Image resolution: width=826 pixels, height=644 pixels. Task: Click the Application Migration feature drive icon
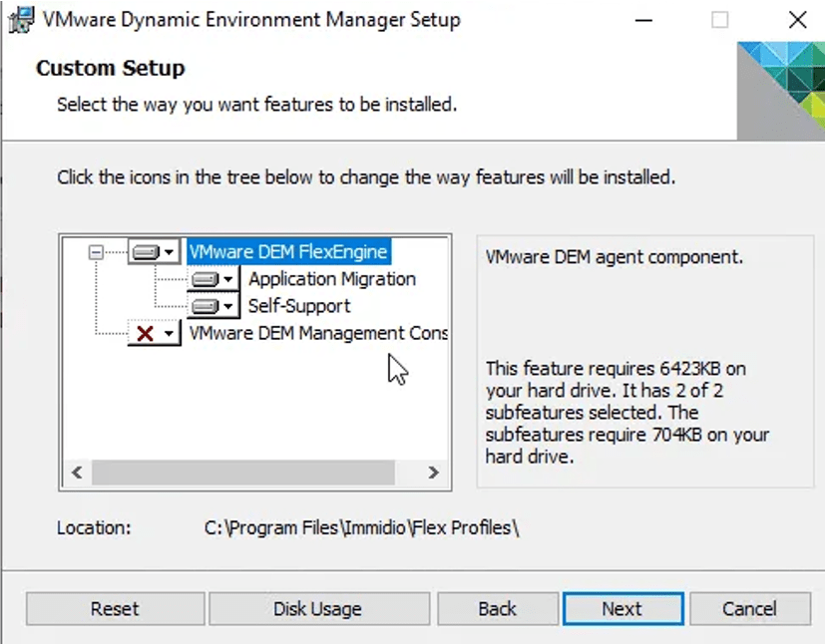205,279
